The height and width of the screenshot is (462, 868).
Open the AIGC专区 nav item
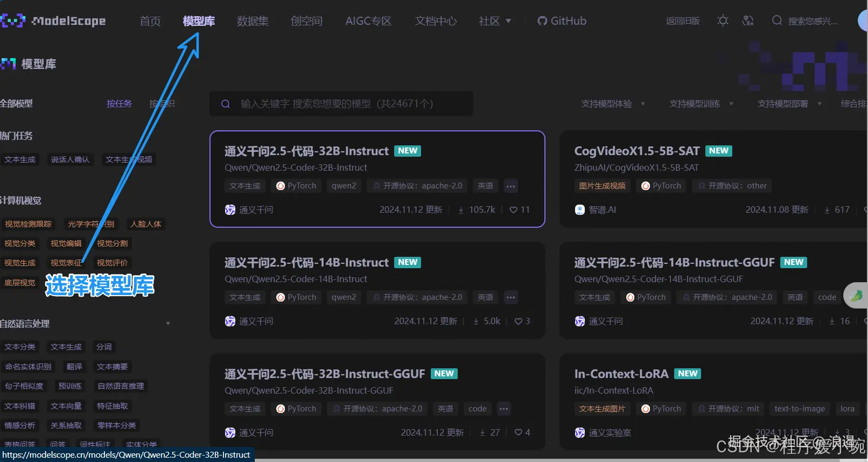coord(368,21)
